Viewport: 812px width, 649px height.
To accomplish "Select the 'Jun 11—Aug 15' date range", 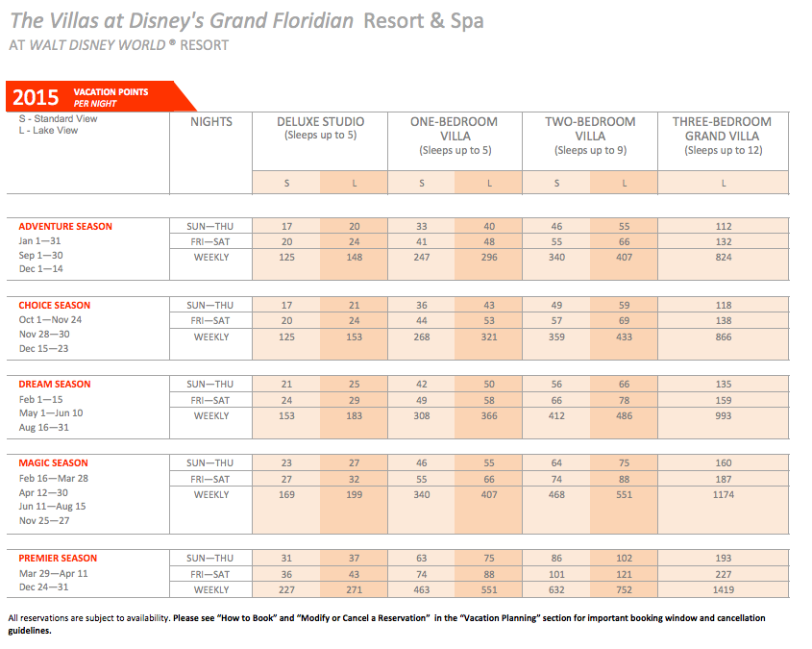I will pos(52,507).
